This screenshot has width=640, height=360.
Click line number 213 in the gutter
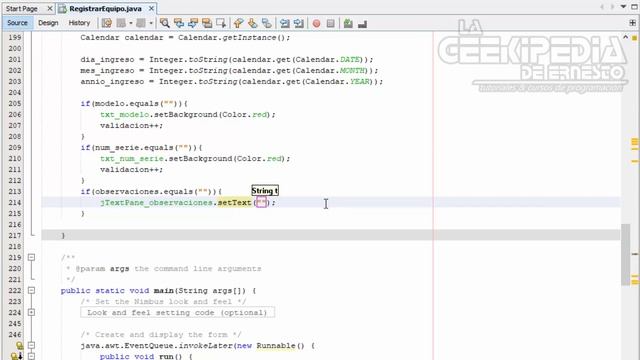click(15, 191)
